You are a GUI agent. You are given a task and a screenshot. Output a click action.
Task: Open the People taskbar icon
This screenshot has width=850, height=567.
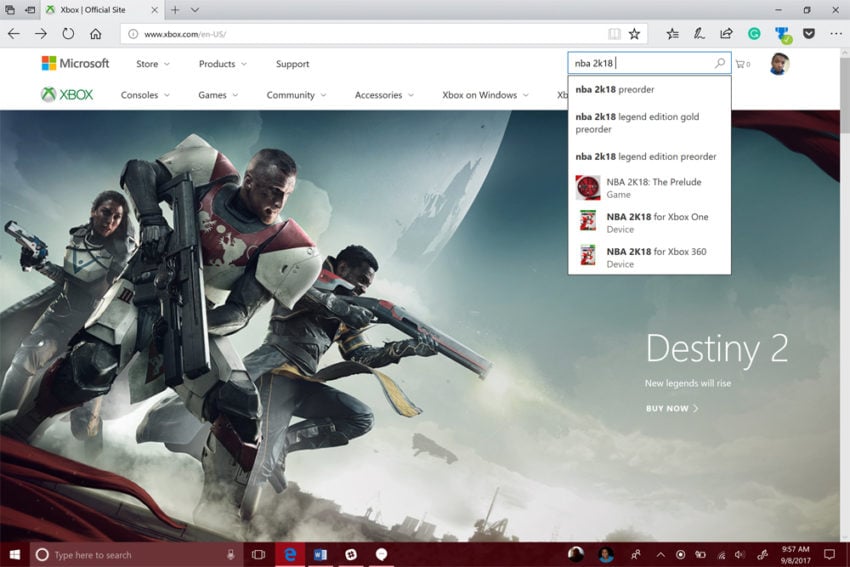click(x=635, y=555)
